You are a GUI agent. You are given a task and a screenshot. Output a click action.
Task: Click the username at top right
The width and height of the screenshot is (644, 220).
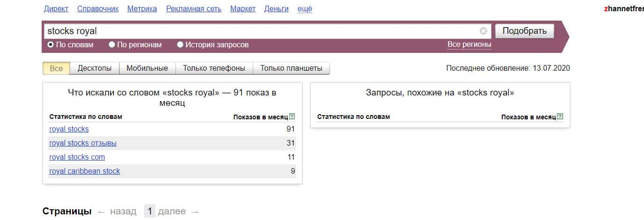pyautogui.click(x=624, y=9)
